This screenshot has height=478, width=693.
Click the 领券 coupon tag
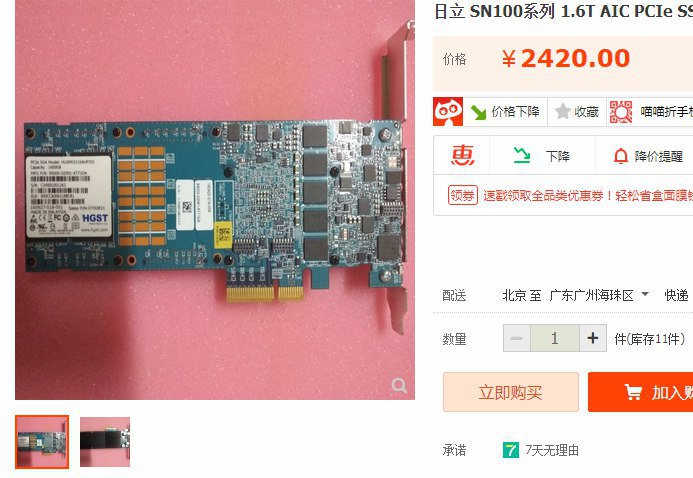(463, 195)
